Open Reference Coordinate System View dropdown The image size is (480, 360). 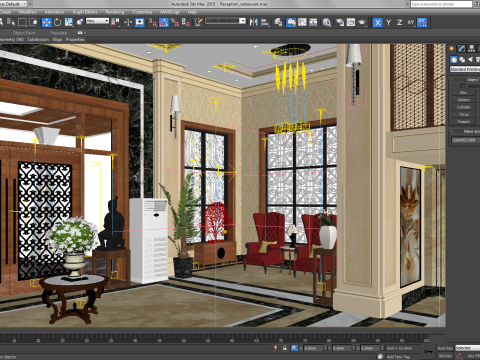pos(97,21)
